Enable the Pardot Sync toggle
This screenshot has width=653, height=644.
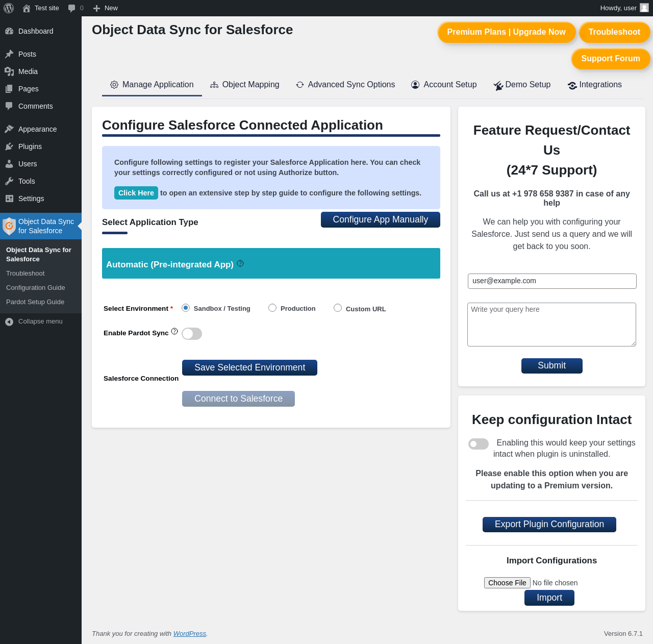[192, 334]
